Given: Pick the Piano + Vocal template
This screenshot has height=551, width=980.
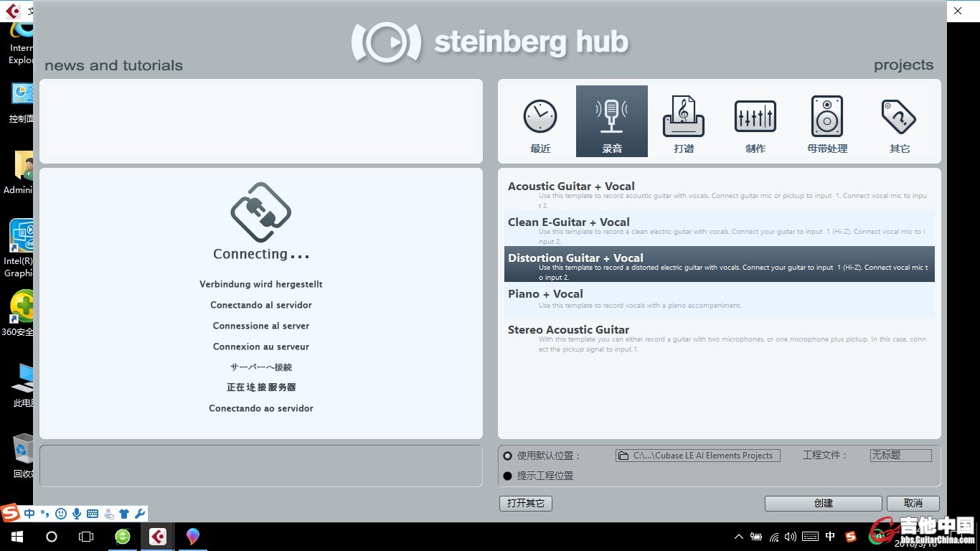Looking at the screenshot, I should pyautogui.click(x=720, y=300).
